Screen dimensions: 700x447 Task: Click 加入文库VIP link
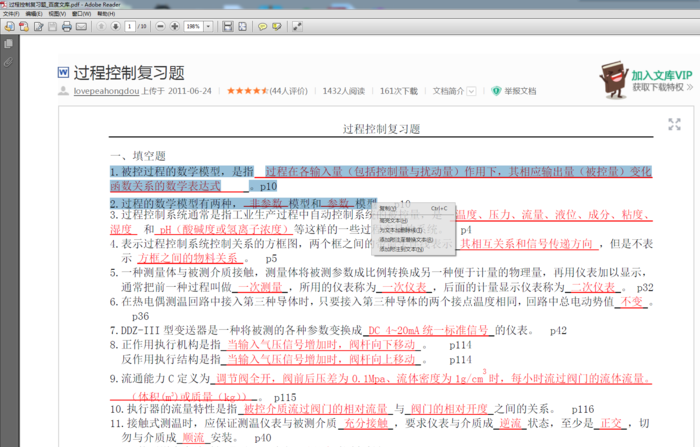[662, 75]
